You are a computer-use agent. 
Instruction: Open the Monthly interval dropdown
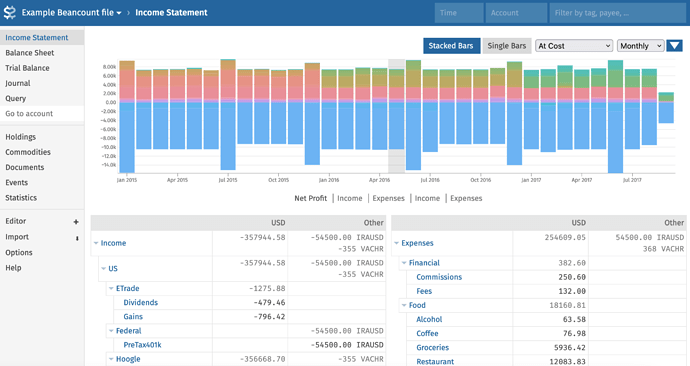pyautogui.click(x=640, y=46)
